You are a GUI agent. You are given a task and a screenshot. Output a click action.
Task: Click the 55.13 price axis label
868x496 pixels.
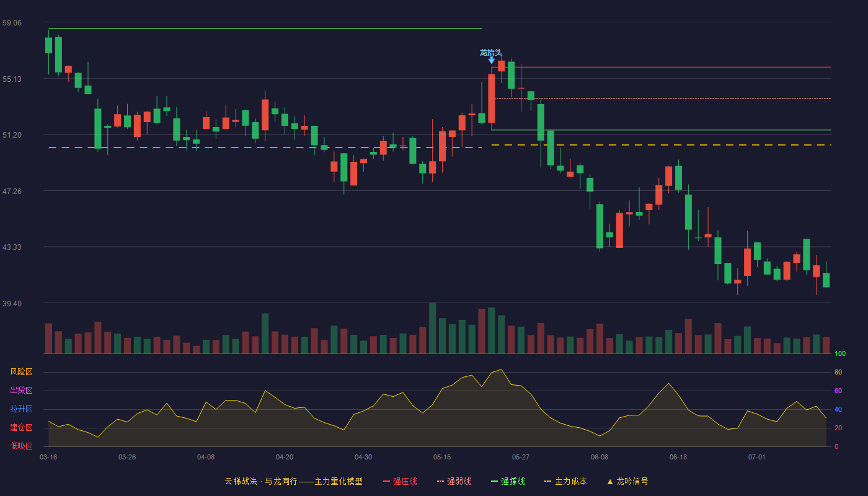12,79
